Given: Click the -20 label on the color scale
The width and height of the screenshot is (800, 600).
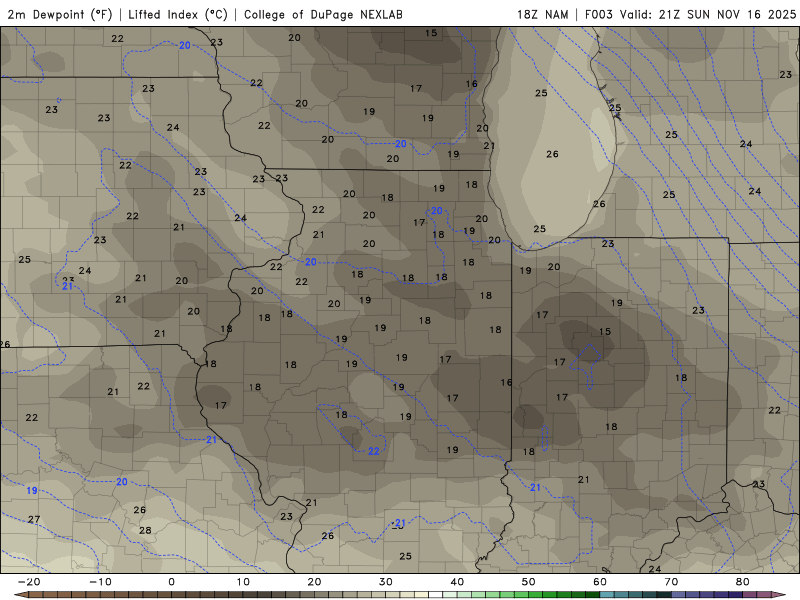Looking at the screenshot, I should pyautogui.click(x=29, y=582).
